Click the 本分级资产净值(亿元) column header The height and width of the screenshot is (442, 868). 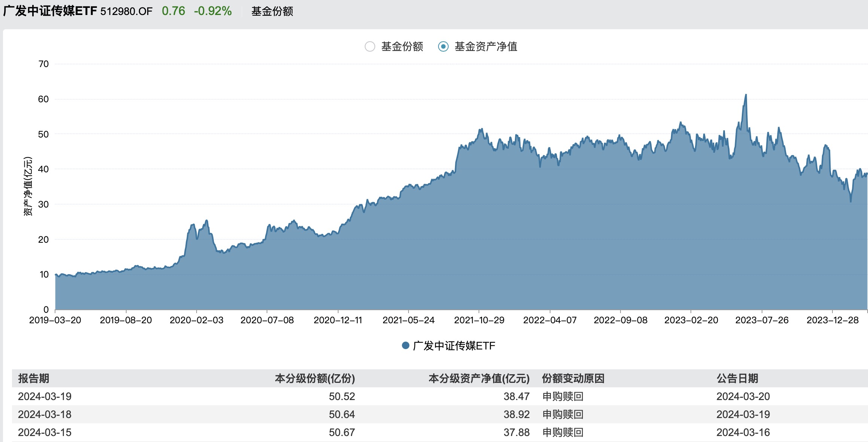point(479,378)
